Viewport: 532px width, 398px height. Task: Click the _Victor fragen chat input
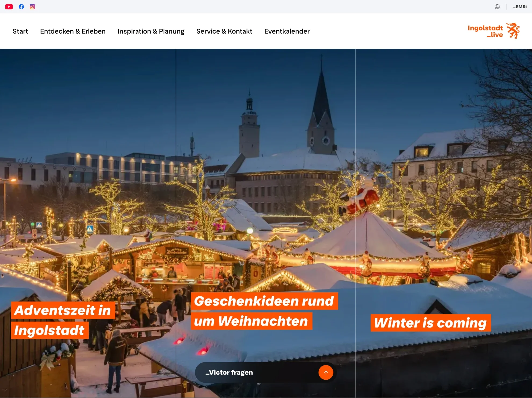pyautogui.click(x=242, y=372)
